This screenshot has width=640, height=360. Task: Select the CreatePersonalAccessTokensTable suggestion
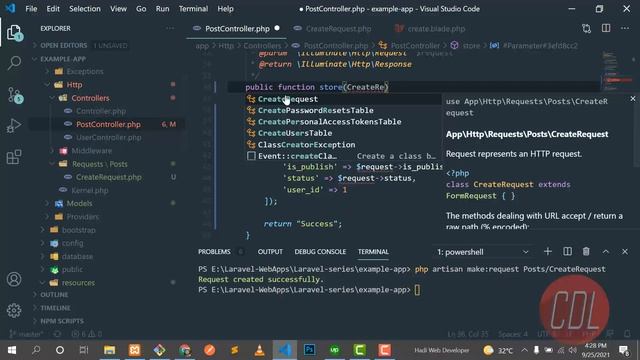[343, 122]
